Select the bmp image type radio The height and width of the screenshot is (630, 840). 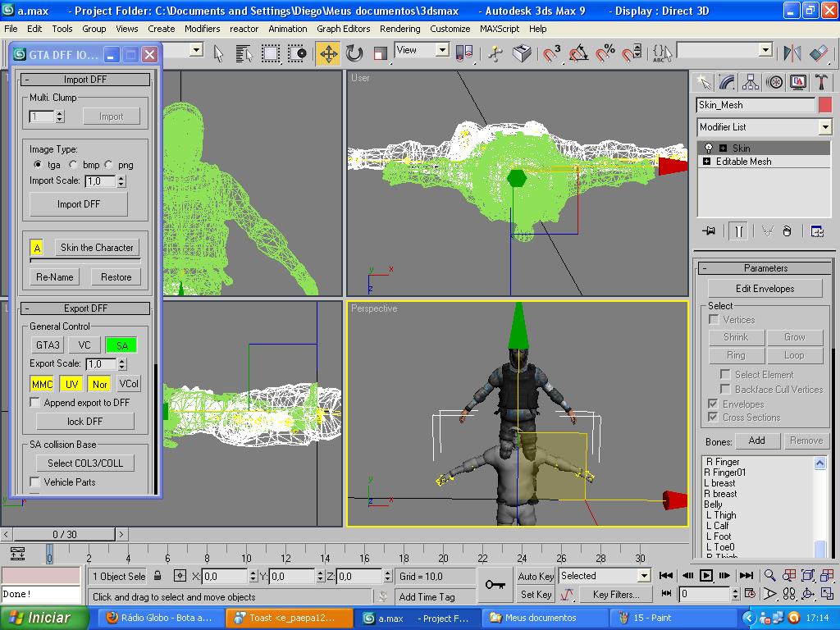pyautogui.click(x=73, y=164)
